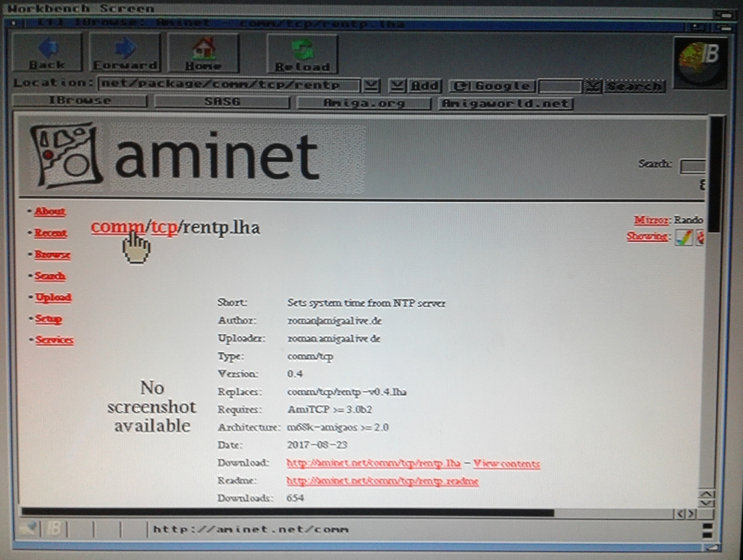Click IBrowse window depth gadget

click(724, 27)
